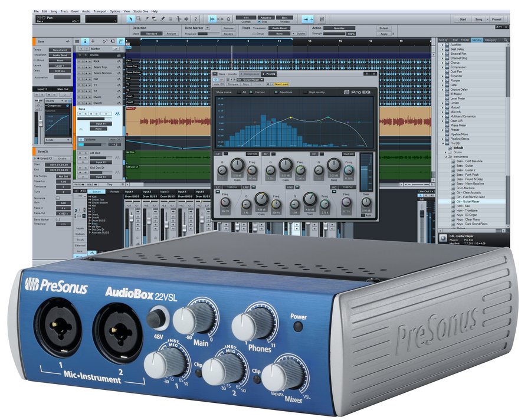Click the ripple-edit arrows icon beside Autoscroll
Screen dimensions: 531x420
pos(221,19)
